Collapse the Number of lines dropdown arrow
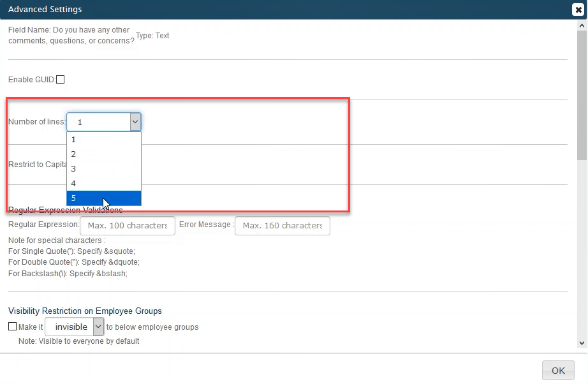 click(x=135, y=122)
